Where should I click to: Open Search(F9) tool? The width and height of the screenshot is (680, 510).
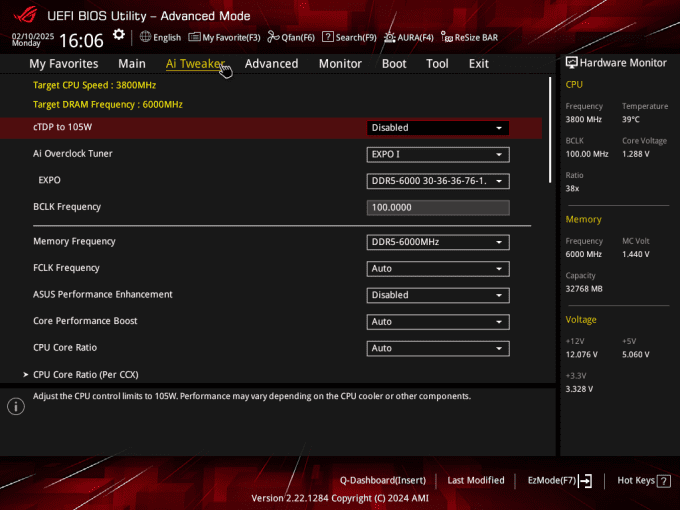click(350, 37)
